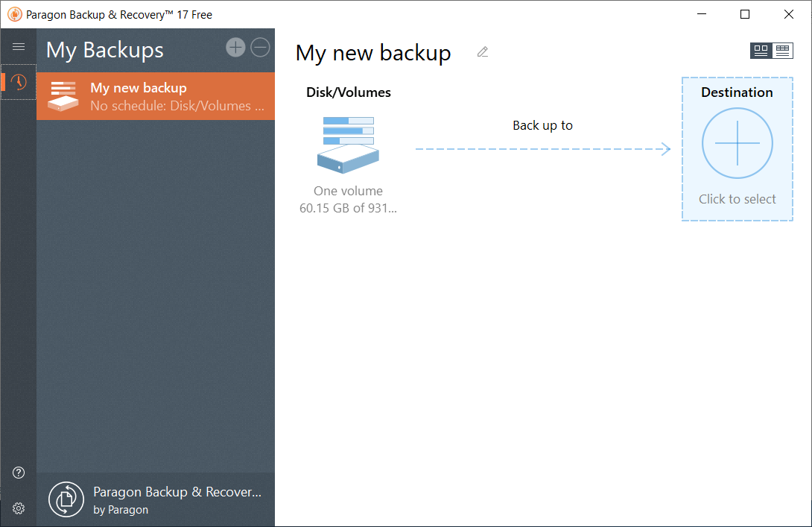Select 'My new backup' in backups list

click(x=156, y=96)
